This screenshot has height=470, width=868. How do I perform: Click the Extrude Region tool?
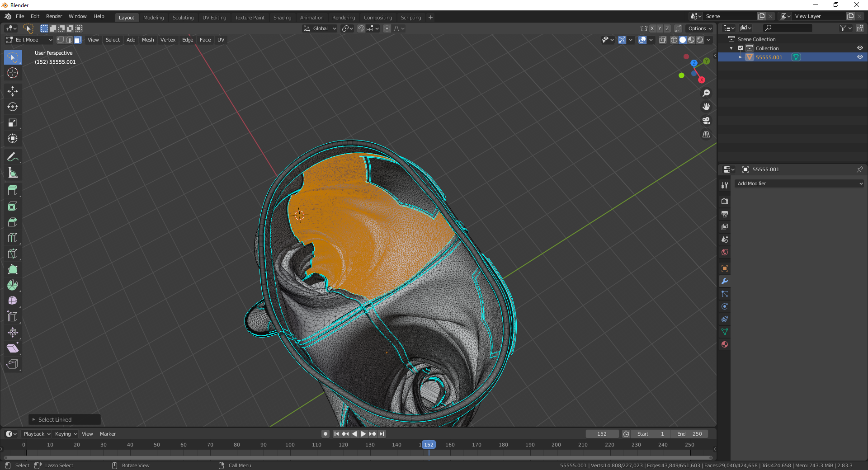13,191
